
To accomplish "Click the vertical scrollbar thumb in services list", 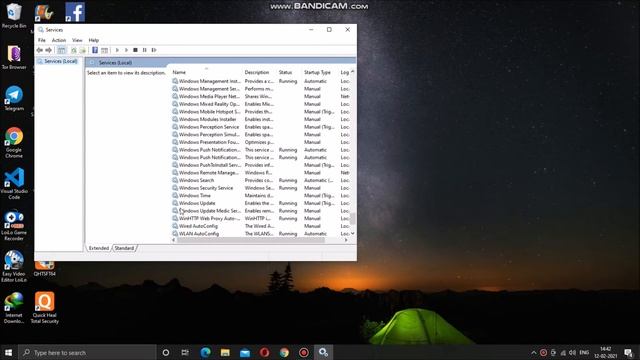I will tap(353, 218).
